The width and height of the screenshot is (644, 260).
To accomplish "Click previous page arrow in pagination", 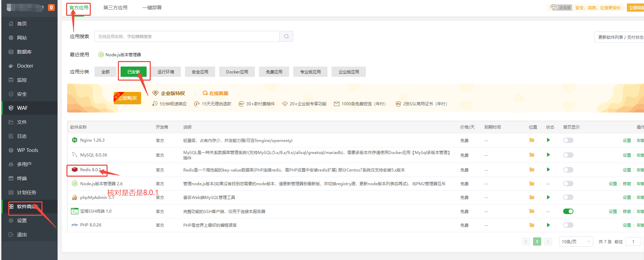I will (526, 241).
